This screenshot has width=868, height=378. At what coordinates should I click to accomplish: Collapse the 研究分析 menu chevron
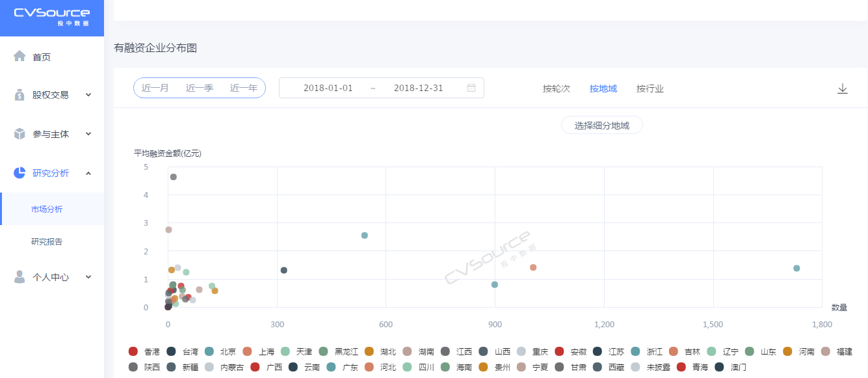tap(88, 173)
